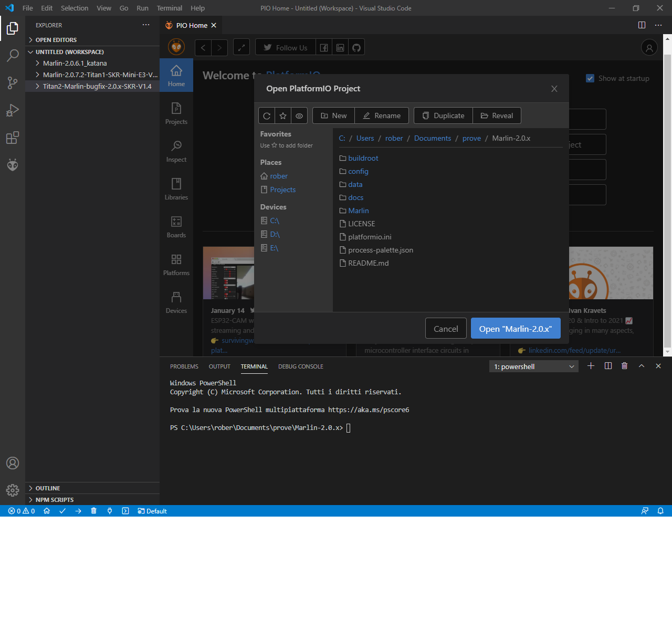672x630 pixels.
Task: Open the powershell terminal selector dropdown
Action: click(x=534, y=366)
